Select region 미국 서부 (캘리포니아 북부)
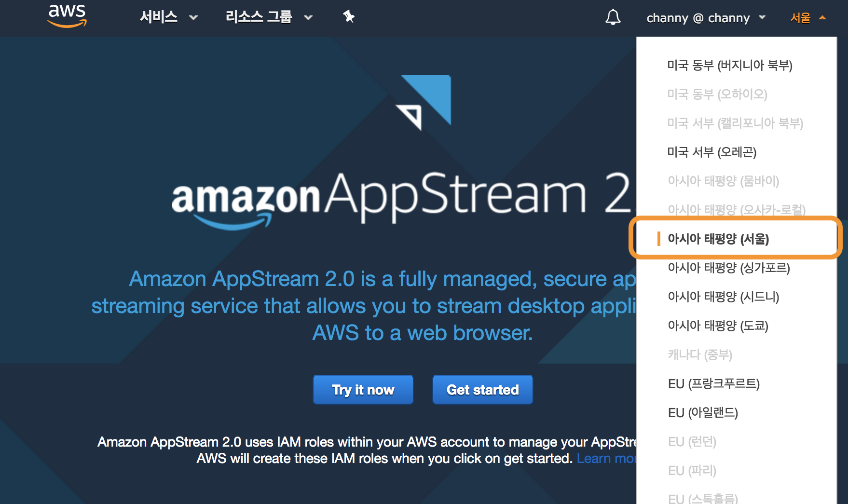The height and width of the screenshot is (504, 848). click(735, 123)
